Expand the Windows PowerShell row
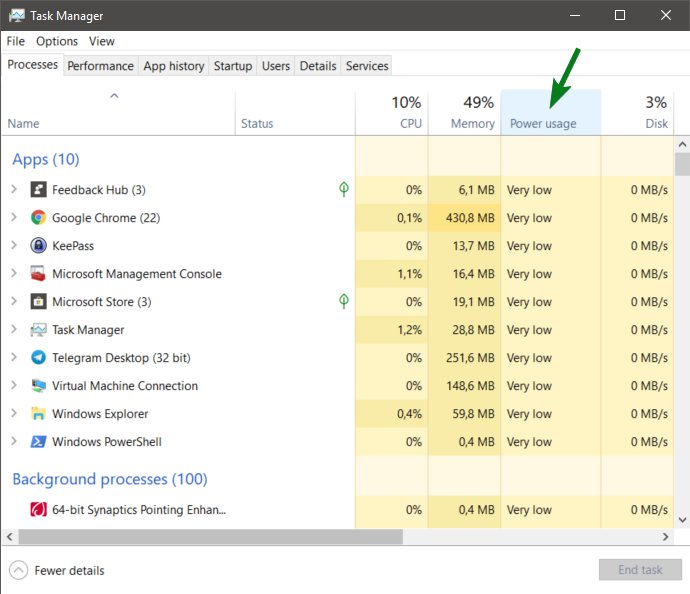Viewport: 690px width, 594px height. click(x=14, y=441)
